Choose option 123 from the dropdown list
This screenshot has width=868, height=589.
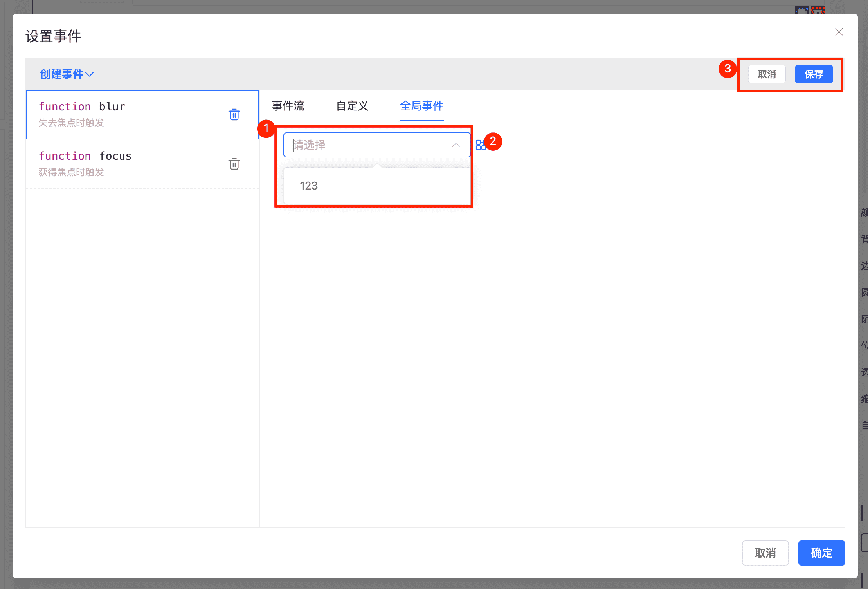click(309, 186)
